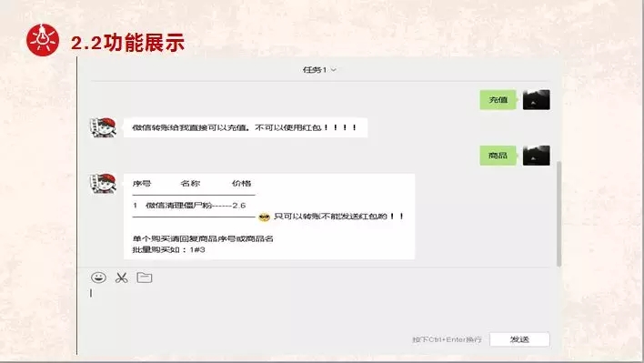Click the red lightbulb slide icon
Screen dimensions: 644x363
[43, 40]
